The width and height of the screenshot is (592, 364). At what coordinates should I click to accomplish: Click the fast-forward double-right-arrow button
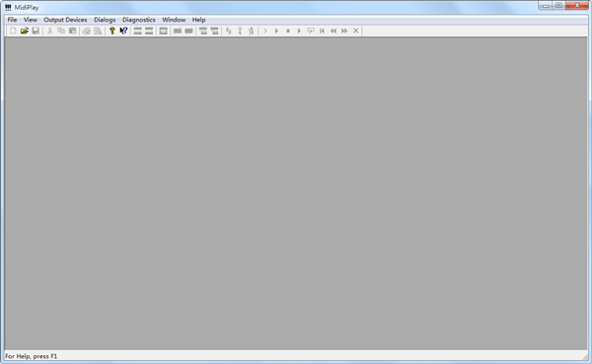coord(344,31)
